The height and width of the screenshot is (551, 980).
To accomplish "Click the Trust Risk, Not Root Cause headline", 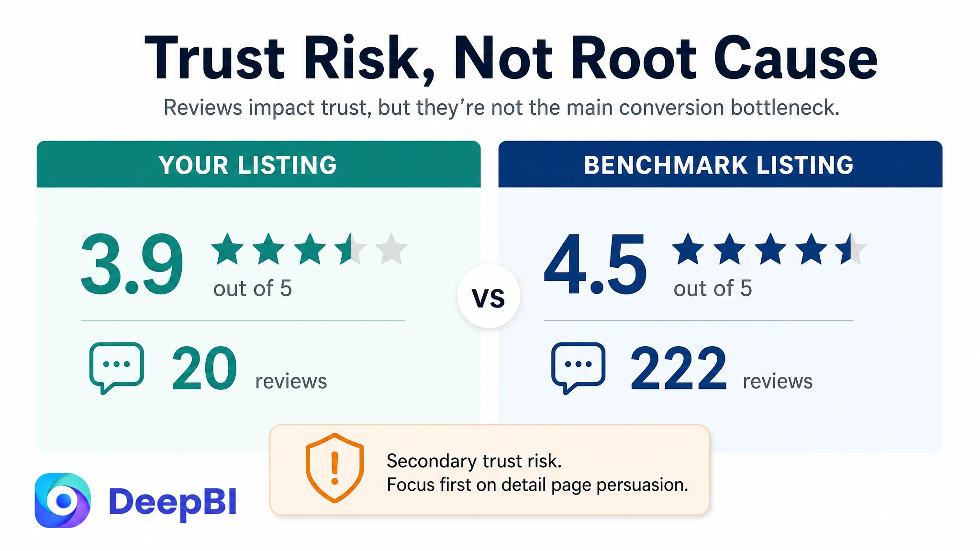I will coord(511,58).
